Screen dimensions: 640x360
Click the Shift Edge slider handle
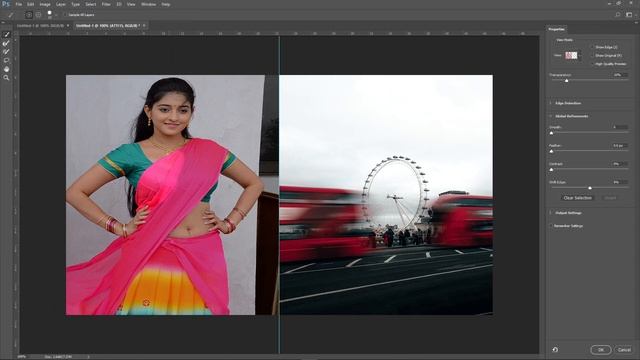pyautogui.click(x=590, y=188)
